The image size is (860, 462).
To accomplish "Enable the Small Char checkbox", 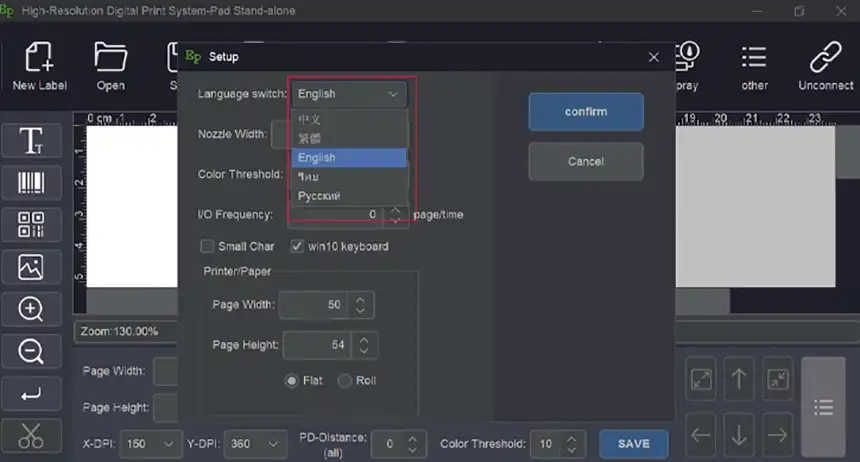I will [207, 246].
